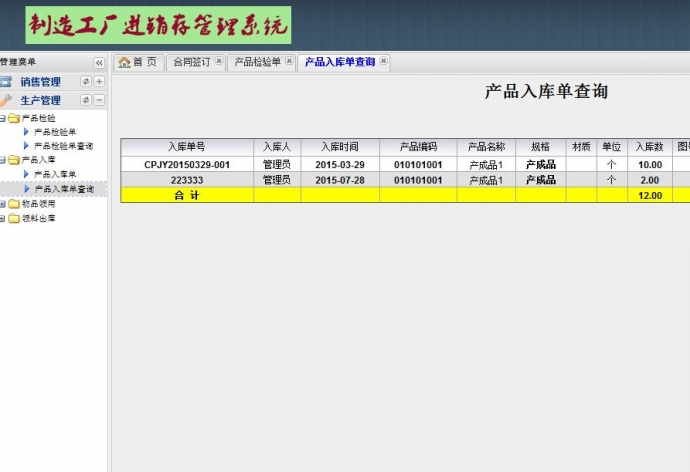Image resolution: width=690 pixels, height=472 pixels.
Task: Click the 产品名称 column header
Action: coord(486,147)
